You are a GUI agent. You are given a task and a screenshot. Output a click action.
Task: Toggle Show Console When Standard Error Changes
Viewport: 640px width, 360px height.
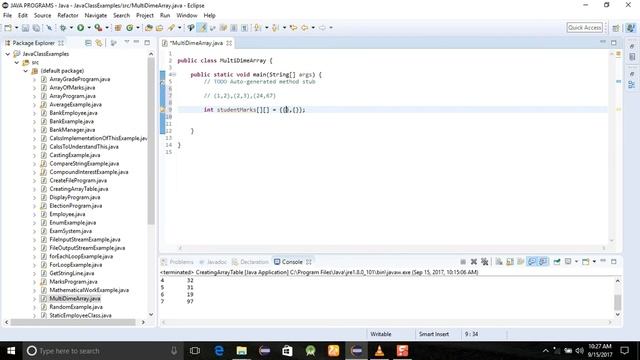tap(543, 262)
